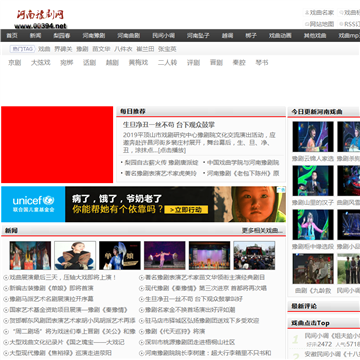Click the 最新评论 section heading

(304, 306)
